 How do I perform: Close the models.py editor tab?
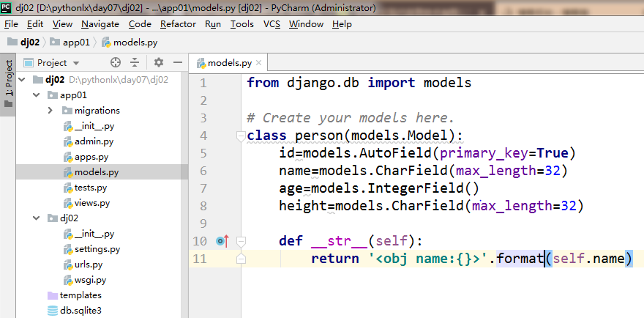coord(258,63)
